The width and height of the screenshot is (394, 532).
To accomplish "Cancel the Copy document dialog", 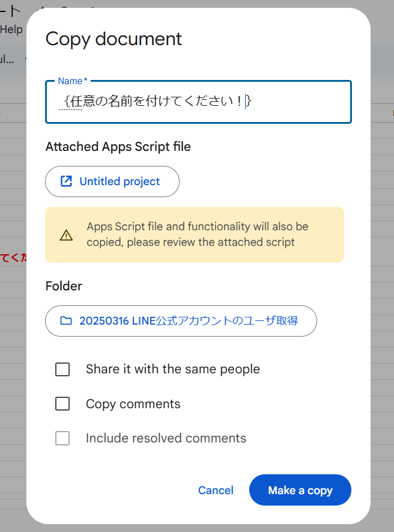I will 216,491.
